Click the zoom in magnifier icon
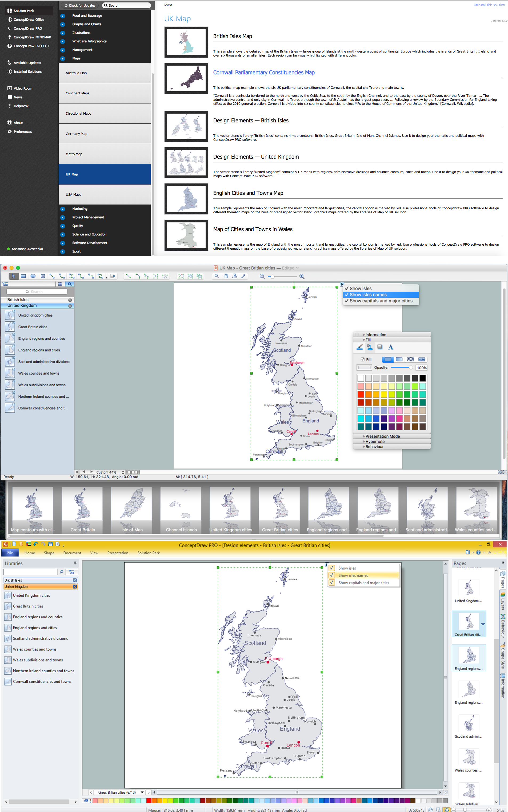Screen dimensions: 508x812 302,277
